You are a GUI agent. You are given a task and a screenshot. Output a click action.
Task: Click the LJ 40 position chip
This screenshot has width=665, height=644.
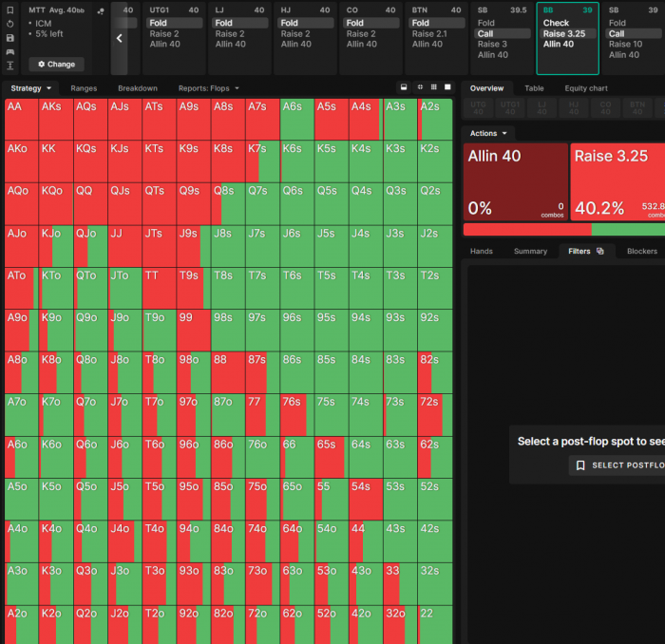pyautogui.click(x=541, y=107)
